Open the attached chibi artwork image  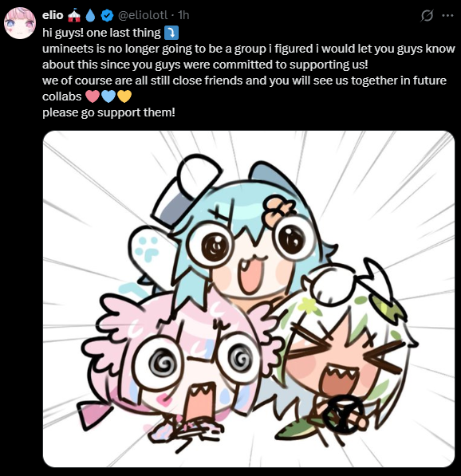[x=249, y=299]
